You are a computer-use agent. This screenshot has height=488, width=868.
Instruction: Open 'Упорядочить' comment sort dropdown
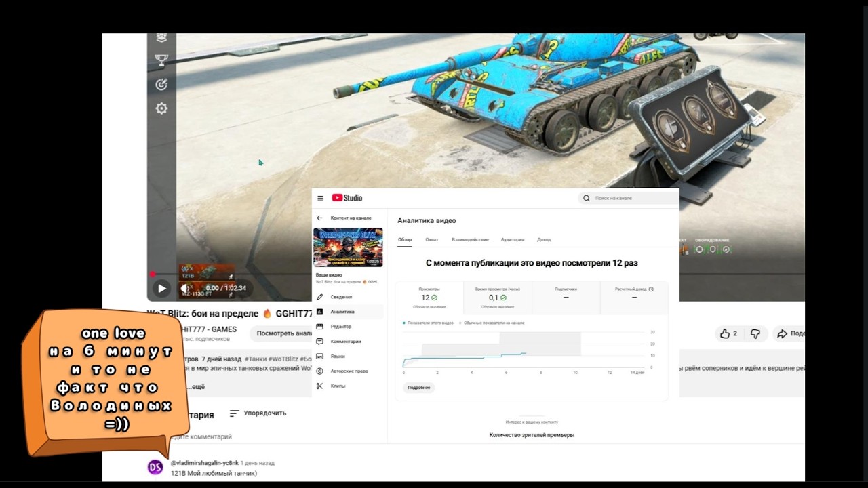258,413
